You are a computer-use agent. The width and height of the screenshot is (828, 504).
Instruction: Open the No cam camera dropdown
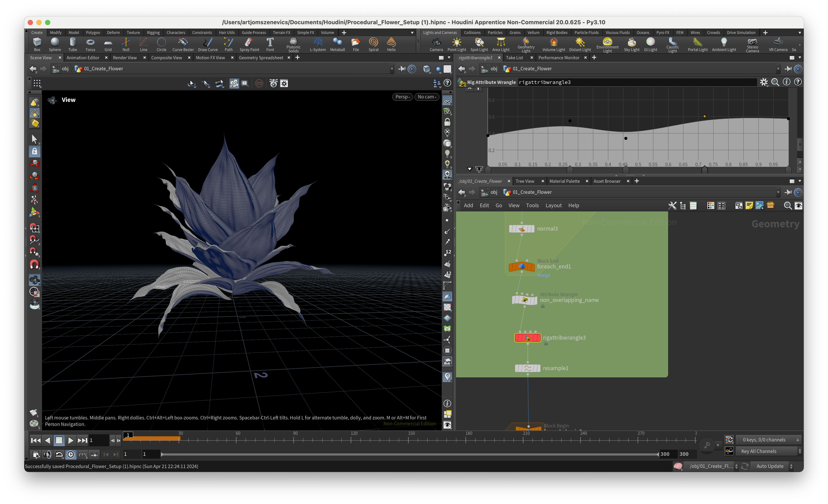coord(427,97)
